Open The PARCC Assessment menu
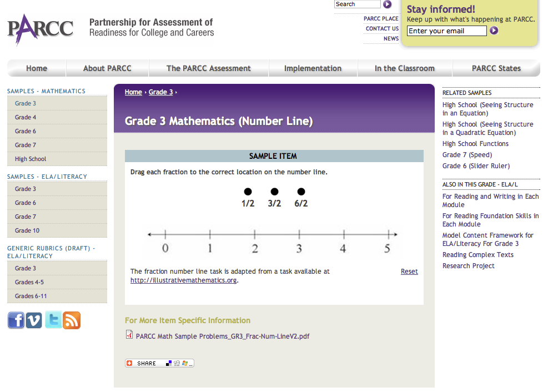The height and width of the screenshot is (392, 548). [x=209, y=68]
